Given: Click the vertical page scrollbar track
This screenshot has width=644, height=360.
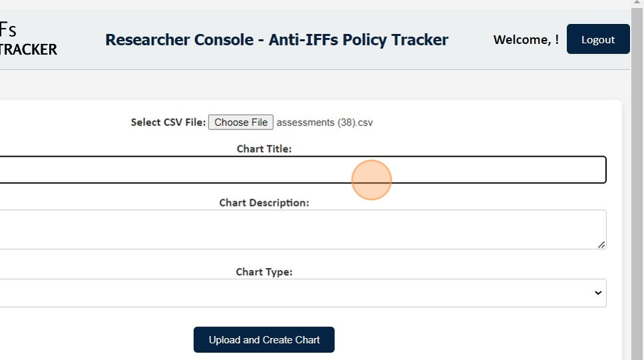Looking at the screenshot, I should (x=637, y=200).
